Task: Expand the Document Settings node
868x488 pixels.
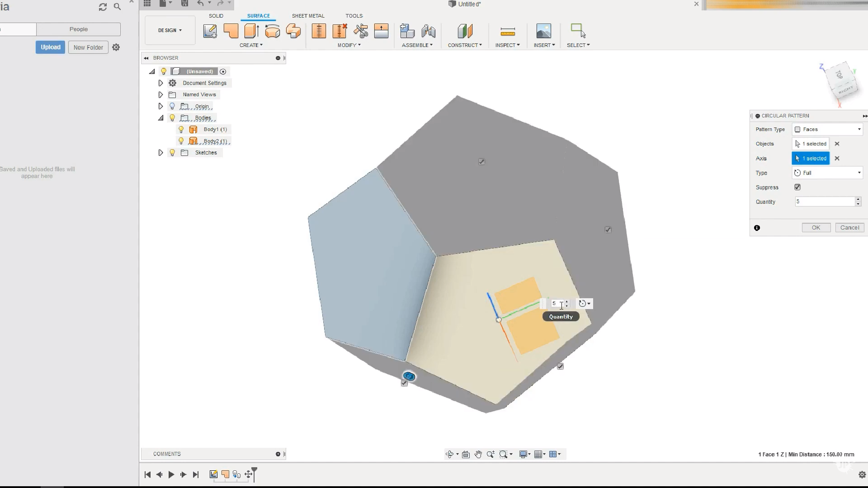Action: click(160, 83)
